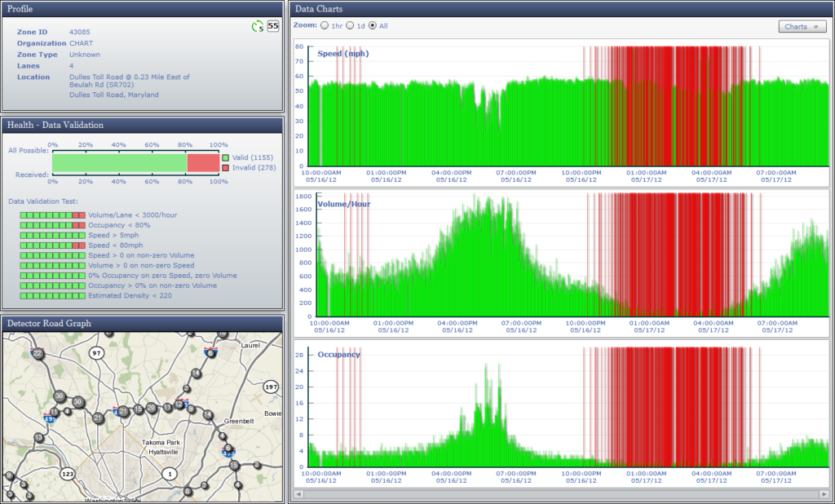
Task: Click the 'Detector Road Graph' panel header
Action: click(x=142, y=324)
